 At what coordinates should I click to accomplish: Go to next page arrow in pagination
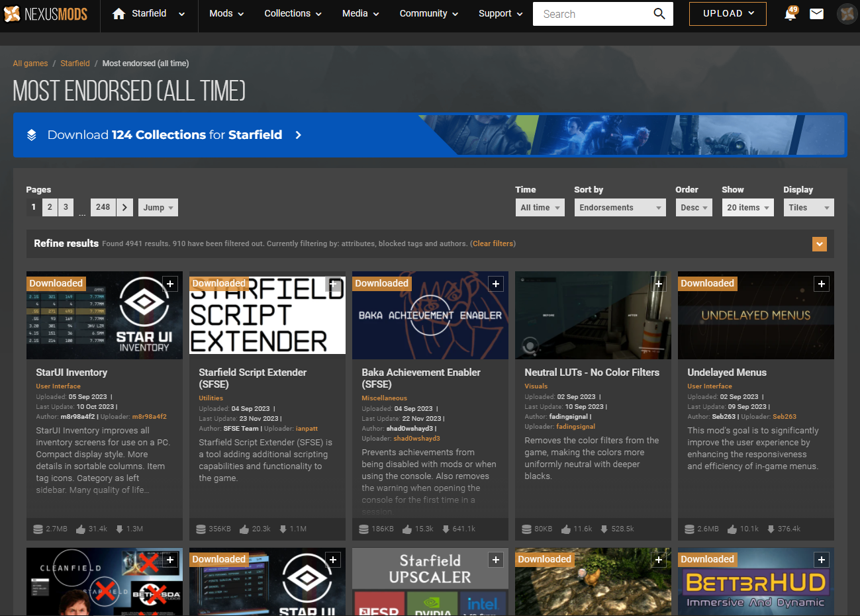point(124,207)
